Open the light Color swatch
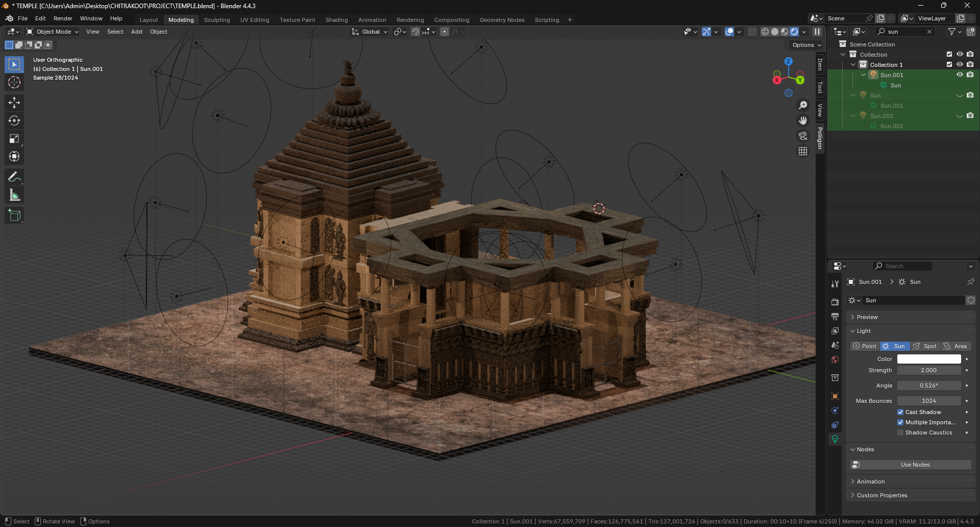 pos(928,359)
